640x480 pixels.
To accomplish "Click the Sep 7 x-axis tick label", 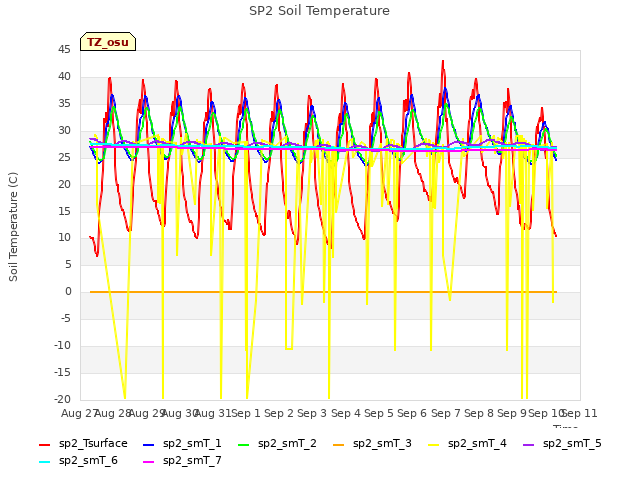I will (x=446, y=413).
